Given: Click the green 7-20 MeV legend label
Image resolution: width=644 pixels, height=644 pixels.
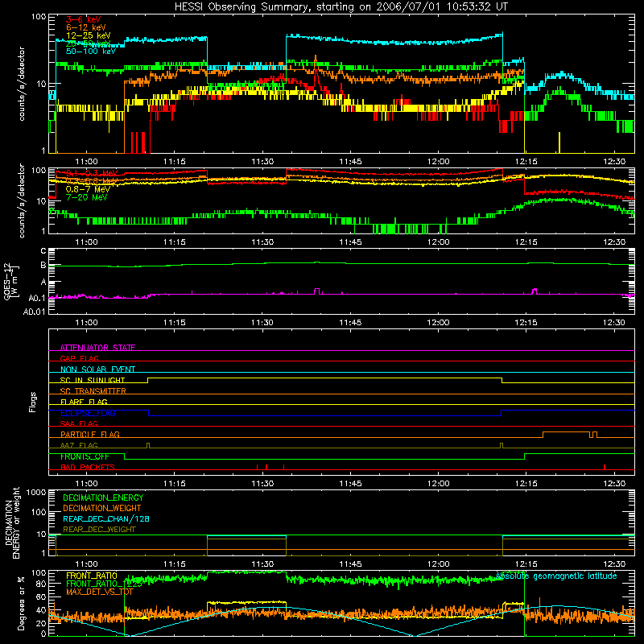Looking at the screenshot, I should tap(87, 197).
